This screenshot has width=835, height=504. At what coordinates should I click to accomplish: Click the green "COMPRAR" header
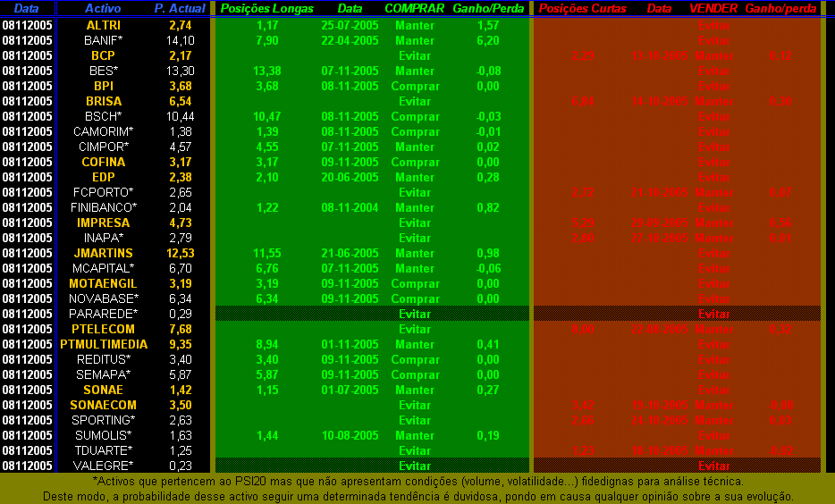click(414, 9)
